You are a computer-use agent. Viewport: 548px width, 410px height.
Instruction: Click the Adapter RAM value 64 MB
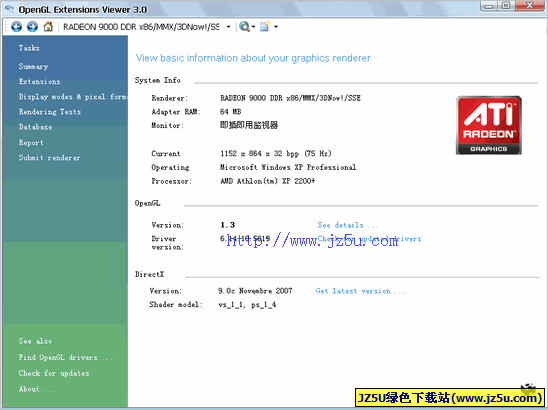click(x=231, y=112)
